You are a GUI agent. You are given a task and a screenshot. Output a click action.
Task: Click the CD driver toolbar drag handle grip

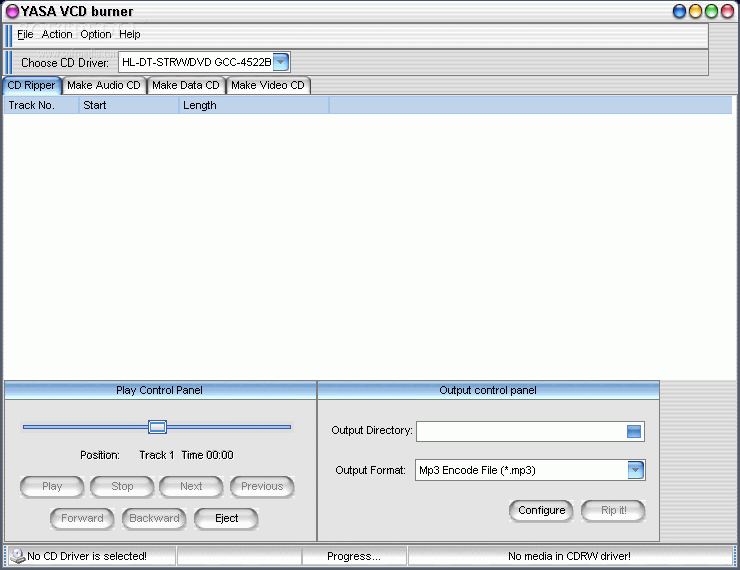tap(8, 62)
